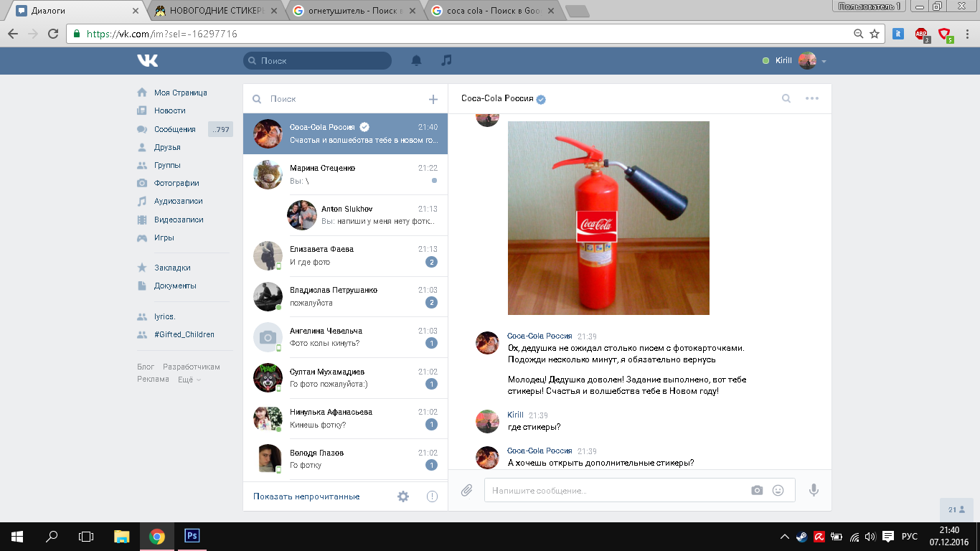Open Группы in the sidebar
The width and height of the screenshot is (980, 551).
pyautogui.click(x=167, y=165)
